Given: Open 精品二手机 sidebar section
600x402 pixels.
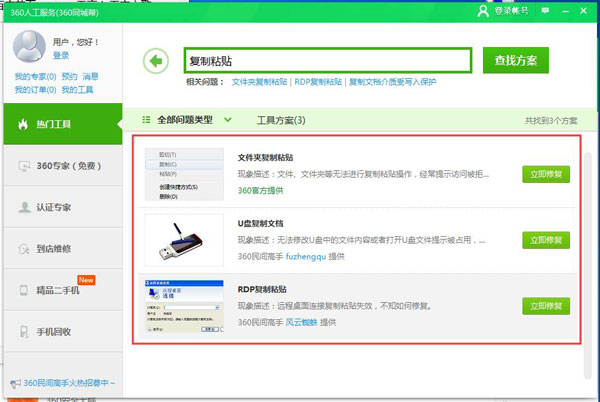Looking at the screenshot, I should click(x=63, y=290).
